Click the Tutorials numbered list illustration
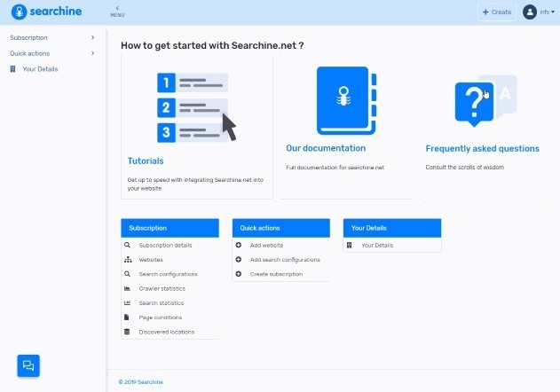560x392 pixels. pos(197,107)
